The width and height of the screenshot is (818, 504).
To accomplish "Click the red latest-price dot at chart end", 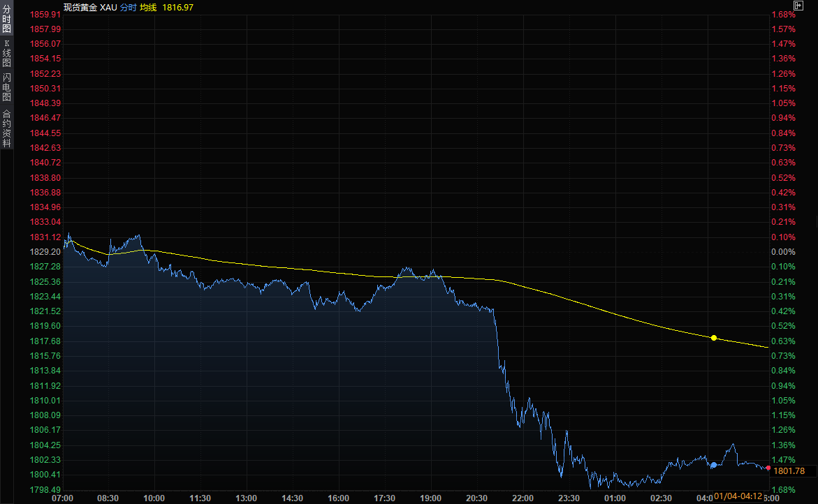I will tap(768, 468).
